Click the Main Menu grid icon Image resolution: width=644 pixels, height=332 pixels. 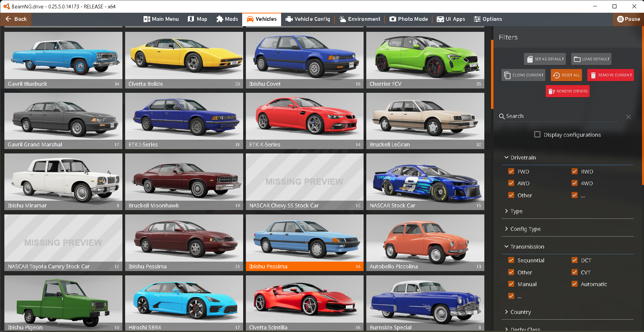coord(147,19)
